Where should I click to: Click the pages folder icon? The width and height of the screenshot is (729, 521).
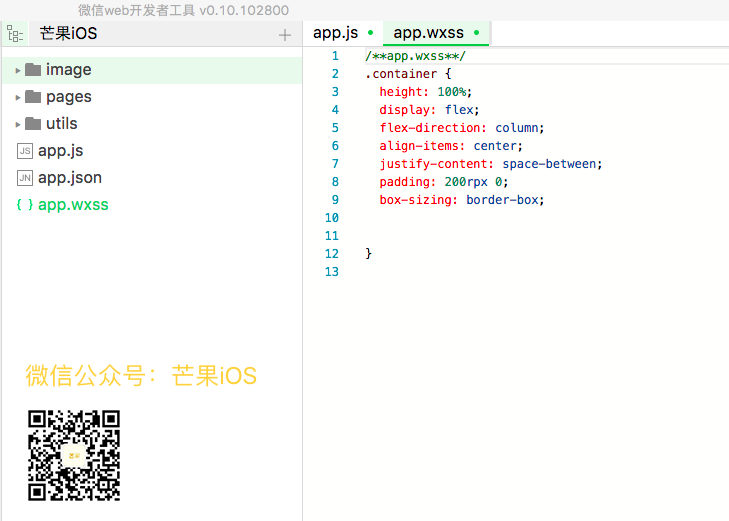(x=33, y=97)
